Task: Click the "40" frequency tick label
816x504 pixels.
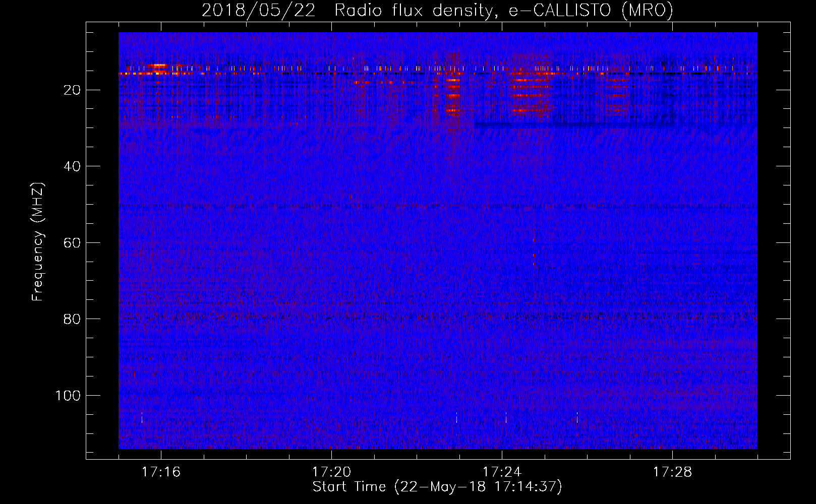Action: click(x=72, y=166)
